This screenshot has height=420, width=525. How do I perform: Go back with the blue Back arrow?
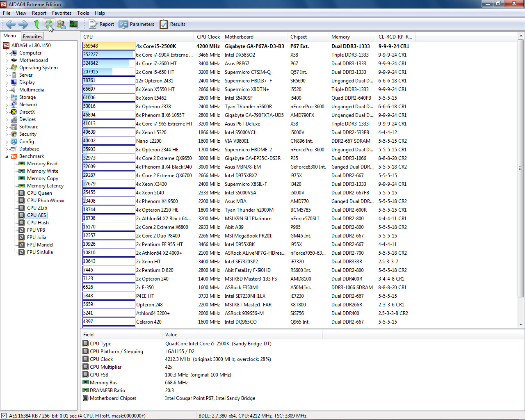[x=11, y=24]
